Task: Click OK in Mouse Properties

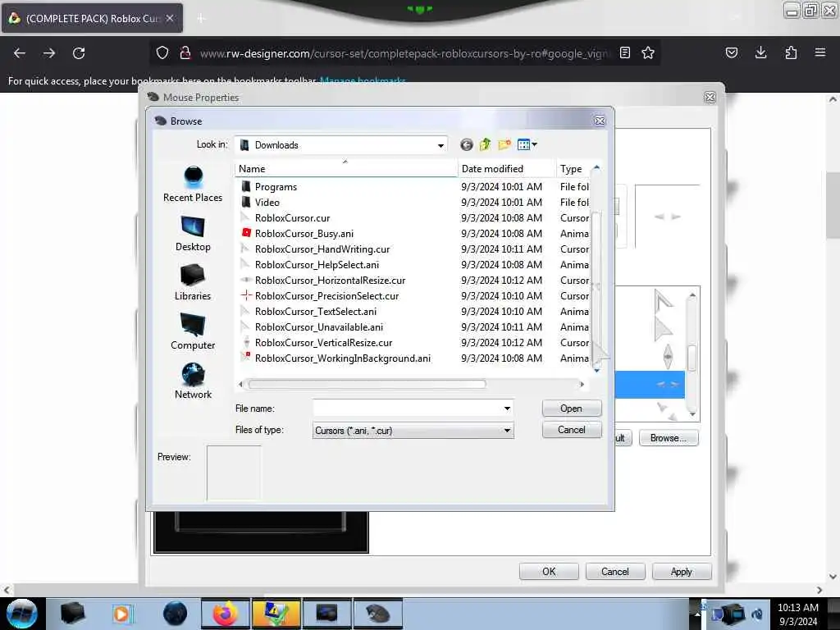Action: tap(549, 572)
